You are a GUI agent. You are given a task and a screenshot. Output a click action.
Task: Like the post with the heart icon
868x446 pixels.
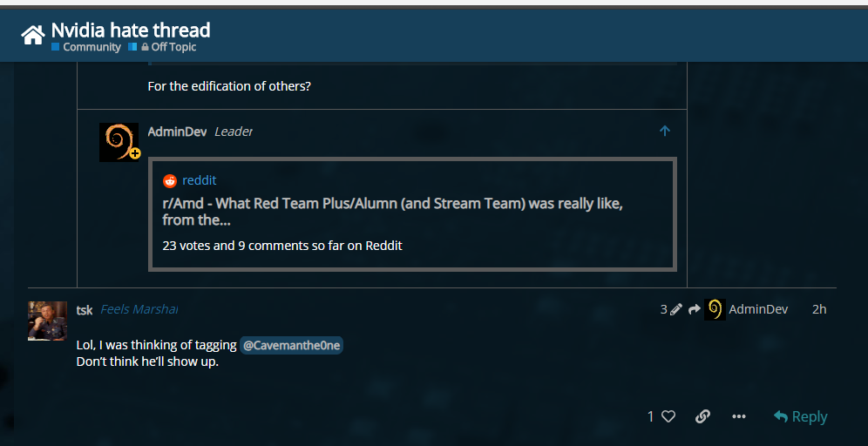click(x=668, y=416)
